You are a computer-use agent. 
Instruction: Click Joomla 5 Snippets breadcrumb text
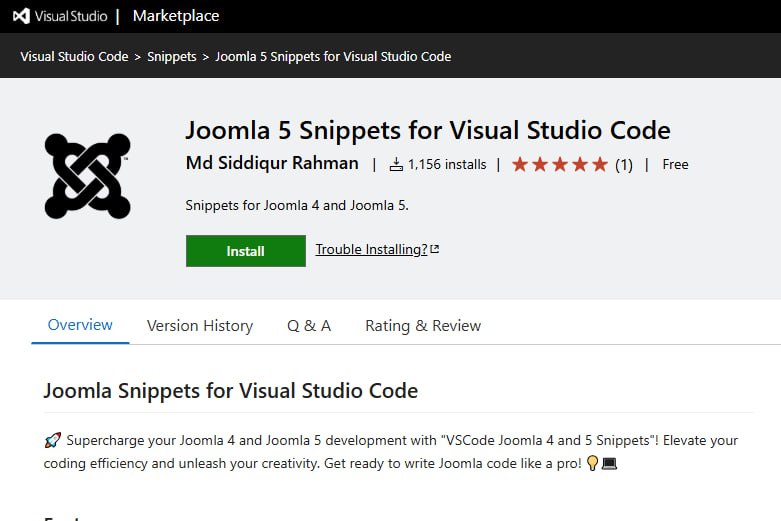333,56
